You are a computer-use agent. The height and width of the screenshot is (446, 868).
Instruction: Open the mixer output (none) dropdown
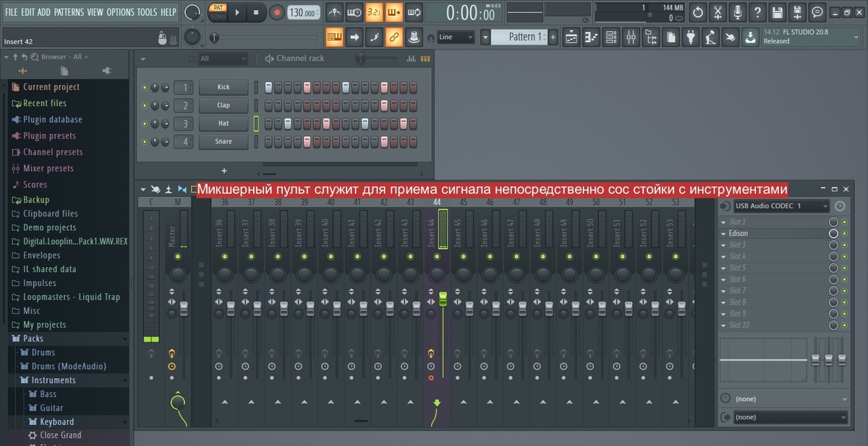pyautogui.click(x=791, y=417)
